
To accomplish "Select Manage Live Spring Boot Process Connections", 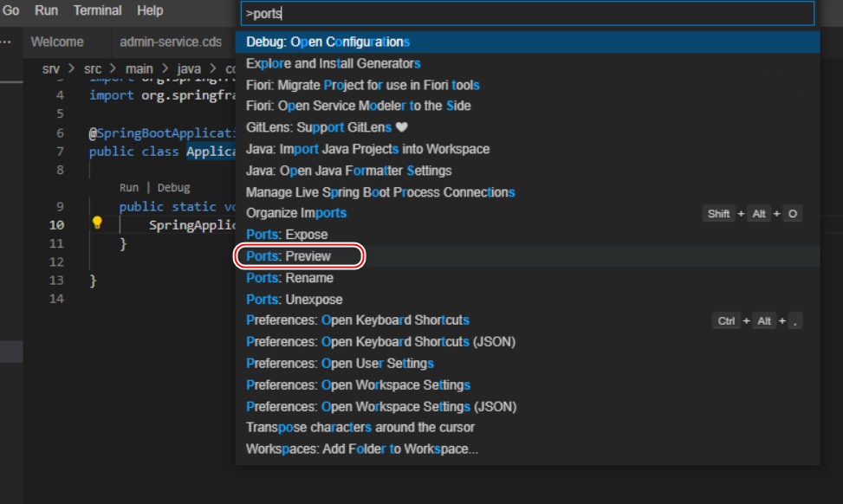I will pos(528,192).
